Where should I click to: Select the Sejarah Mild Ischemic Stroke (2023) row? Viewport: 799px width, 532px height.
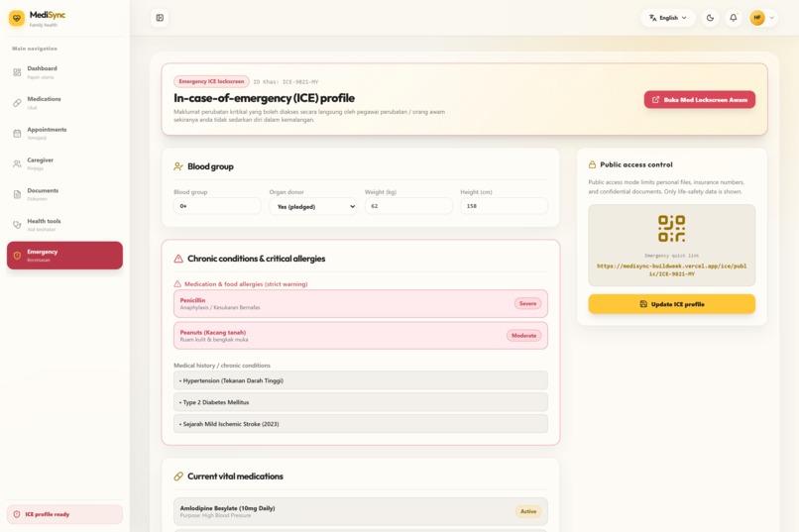coord(361,424)
